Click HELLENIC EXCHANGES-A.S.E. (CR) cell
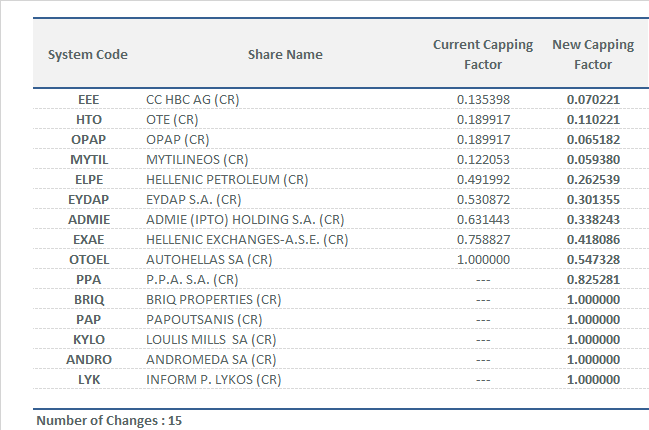The width and height of the screenshot is (649, 430). tap(247, 240)
